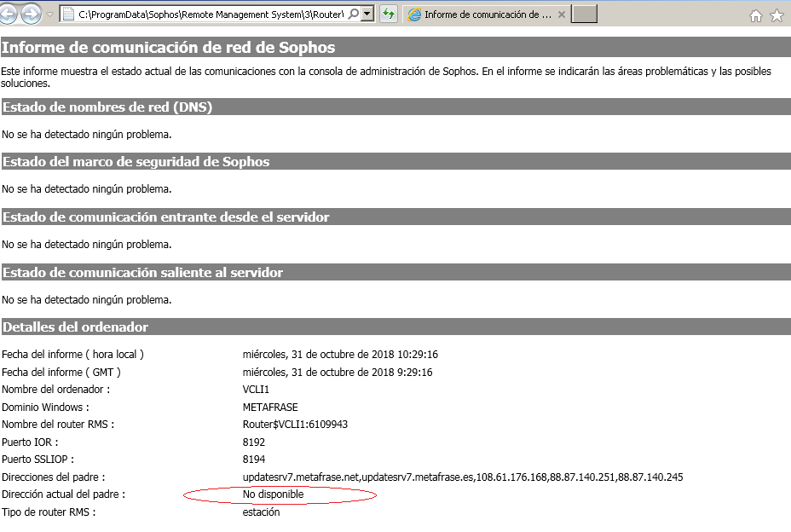The width and height of the screenshot is (791, 532).
Task: Click label 'Puerto SSLIOP :'
Action: click(x=38, y=460)
